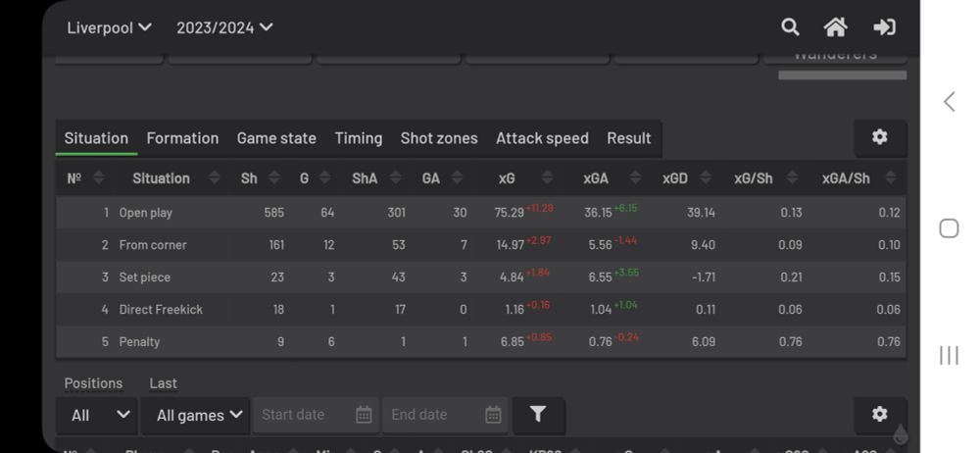Click the Start date input field
The height and width of the screenshot is (453, 980).
click(302, 415)
